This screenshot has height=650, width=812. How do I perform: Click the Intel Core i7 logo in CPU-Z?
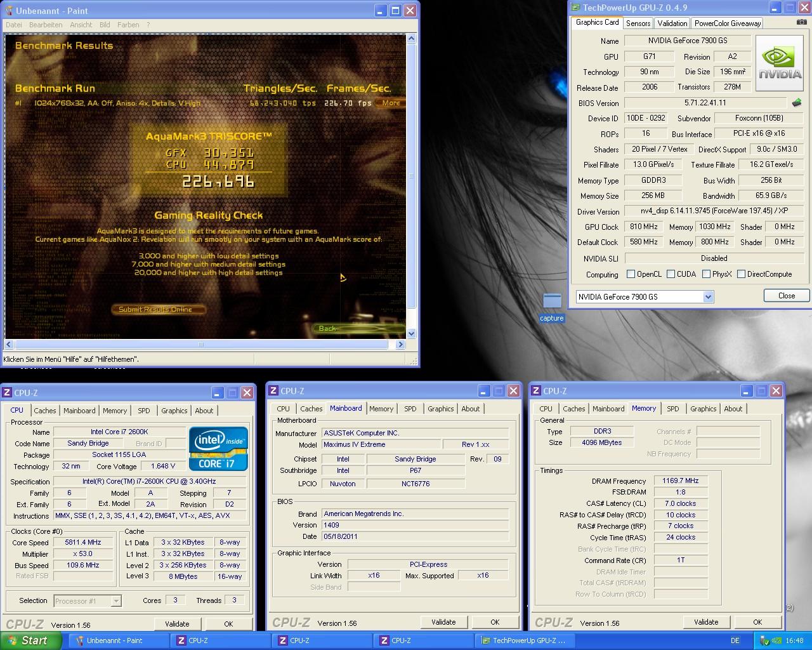[218, 449]
